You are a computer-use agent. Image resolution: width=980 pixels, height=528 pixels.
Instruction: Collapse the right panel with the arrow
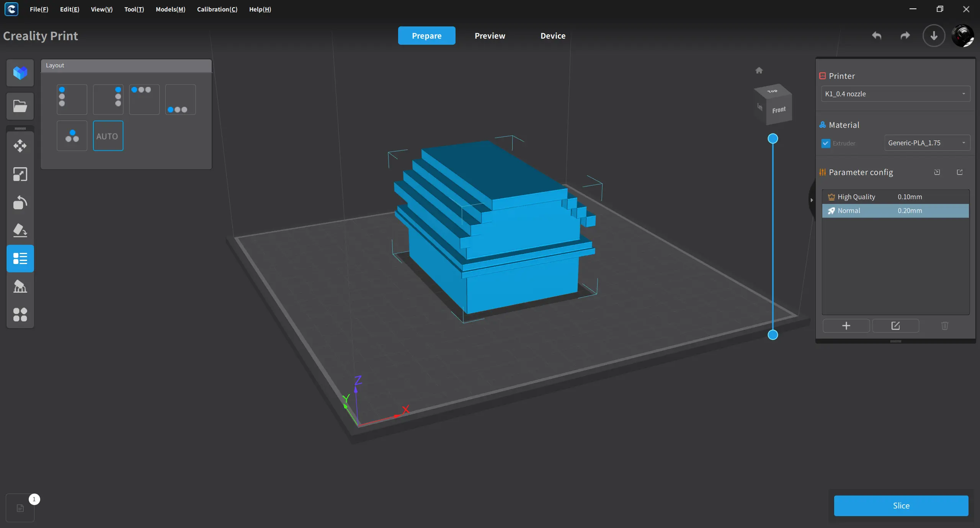pos(812,200)
